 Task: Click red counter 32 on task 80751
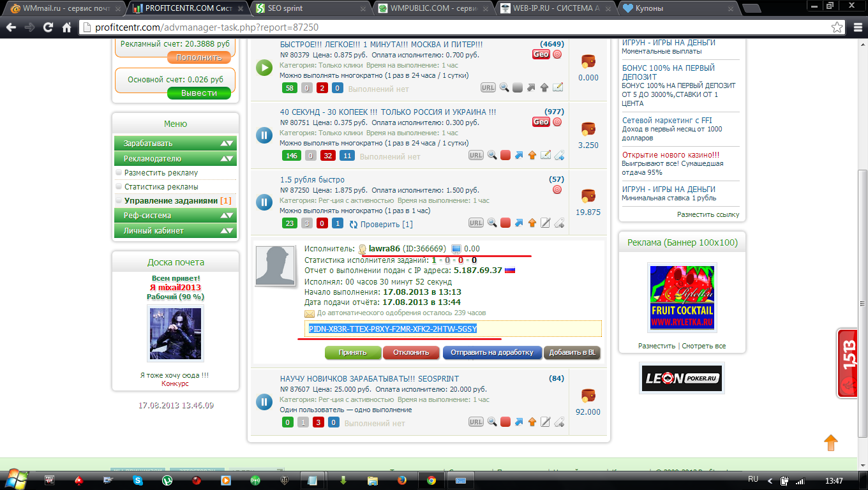328,155
